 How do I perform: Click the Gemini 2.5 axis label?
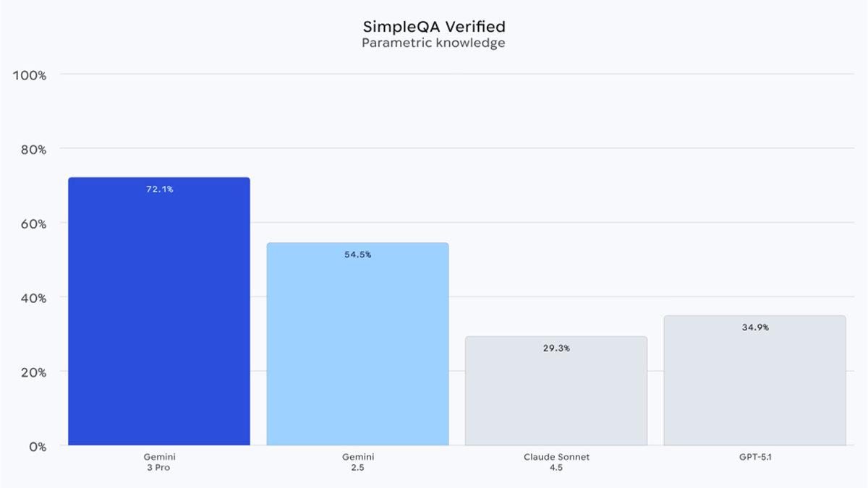[x=357, y=461]
